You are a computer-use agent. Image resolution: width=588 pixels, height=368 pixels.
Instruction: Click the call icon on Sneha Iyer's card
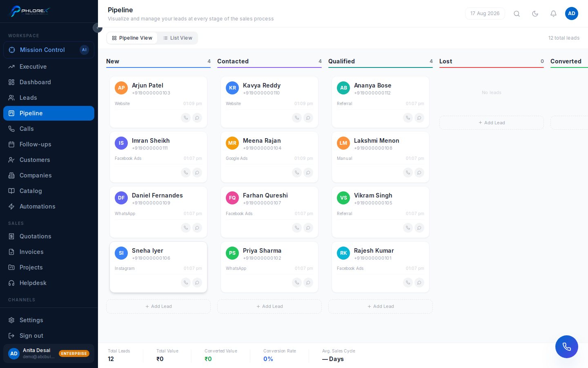(x=186, y=283)
